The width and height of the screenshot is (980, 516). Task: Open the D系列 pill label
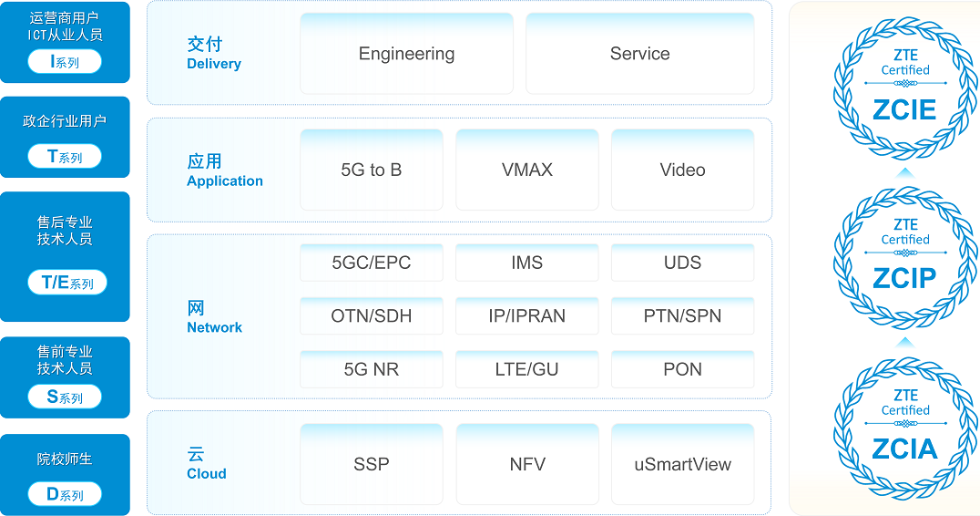[65, 494]
